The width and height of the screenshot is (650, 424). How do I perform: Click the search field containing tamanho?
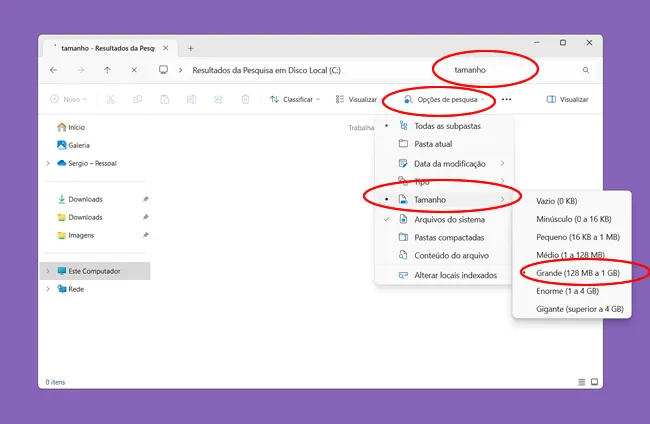click(x=500, y=70)
